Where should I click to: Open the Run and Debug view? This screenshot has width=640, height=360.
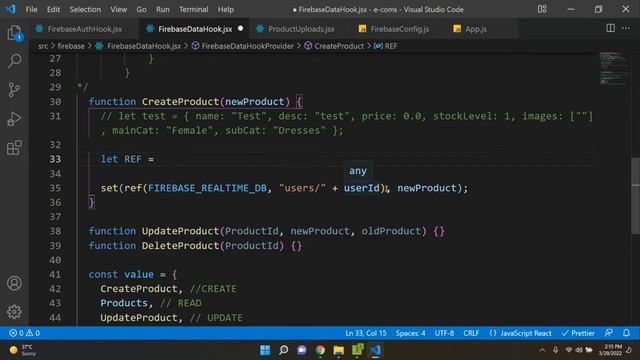(x=14, y=119)
